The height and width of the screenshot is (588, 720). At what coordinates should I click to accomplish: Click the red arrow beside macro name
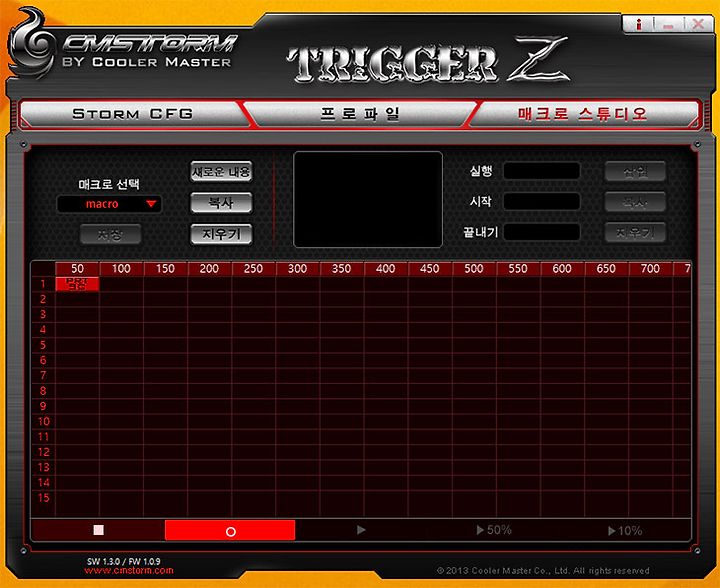click(x=151, y=204)
